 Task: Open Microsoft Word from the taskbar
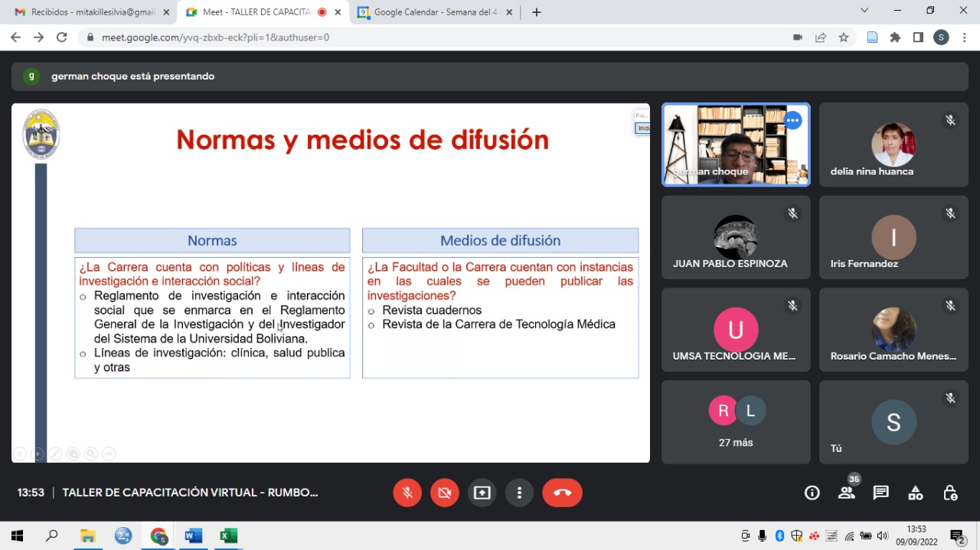point(193,535)
